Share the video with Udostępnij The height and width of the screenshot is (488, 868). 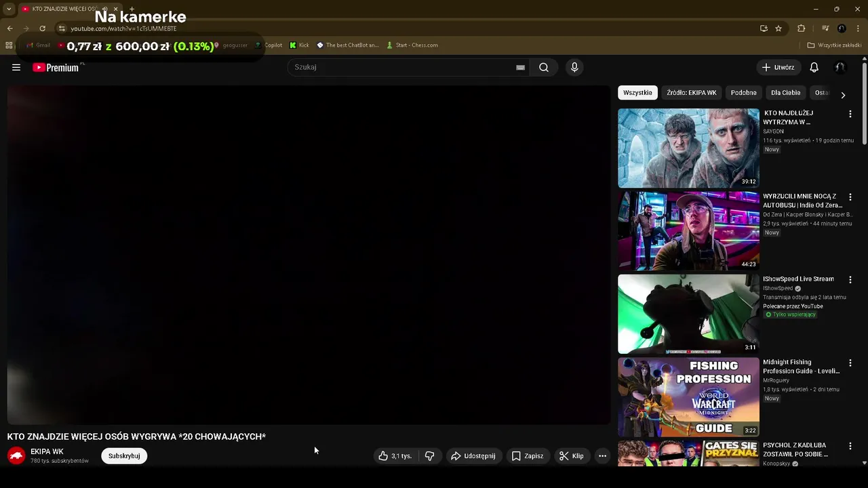click(473, 456)
